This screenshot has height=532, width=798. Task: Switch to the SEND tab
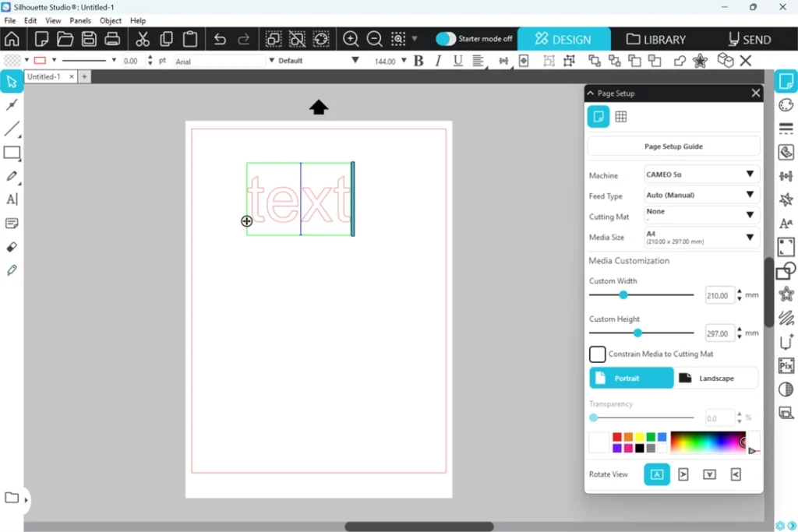coord(749,39)
